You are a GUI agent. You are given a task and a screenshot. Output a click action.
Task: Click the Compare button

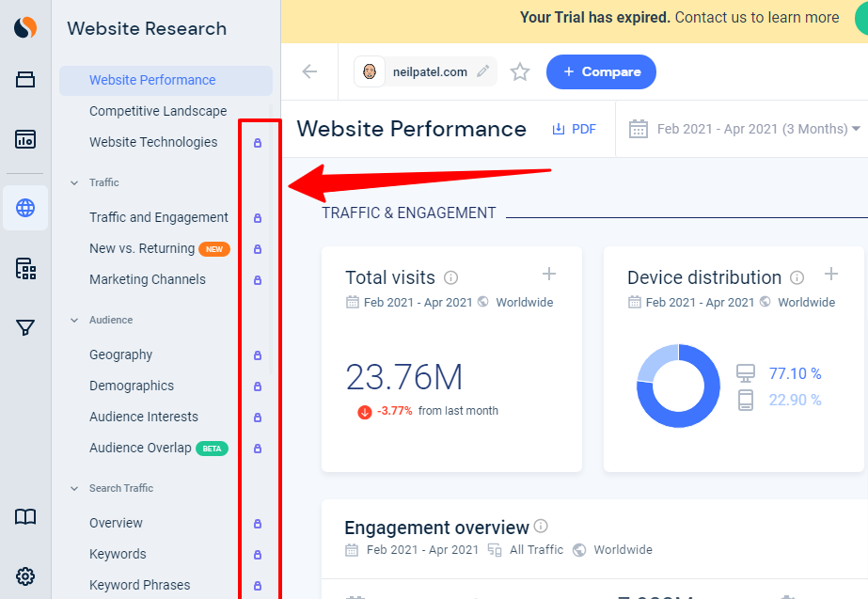tap(601, 71)
